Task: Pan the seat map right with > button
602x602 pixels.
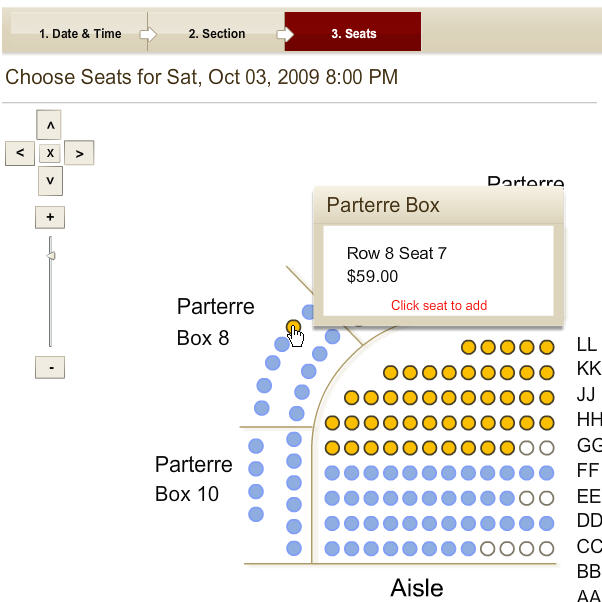Action: point(79,153)
